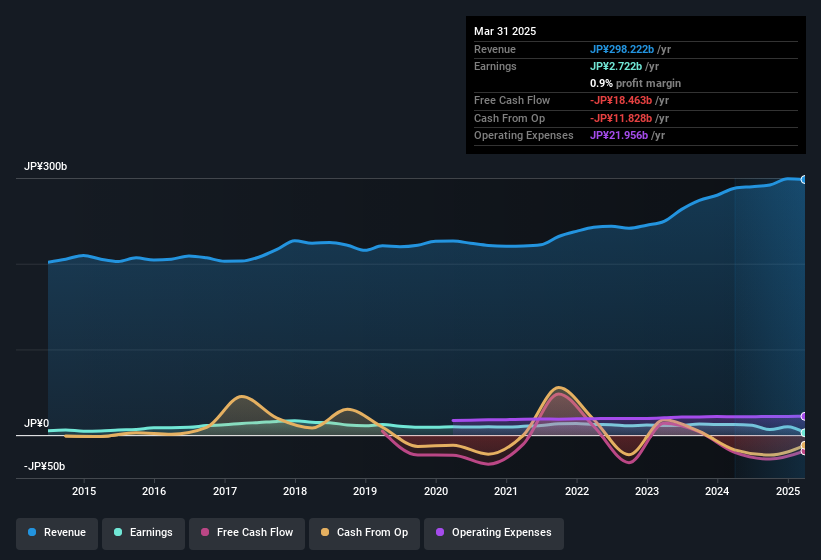Viewport: 821px width, 560px height.
Task: Click the 2019 x-axis label
Action: pos(365,491)
